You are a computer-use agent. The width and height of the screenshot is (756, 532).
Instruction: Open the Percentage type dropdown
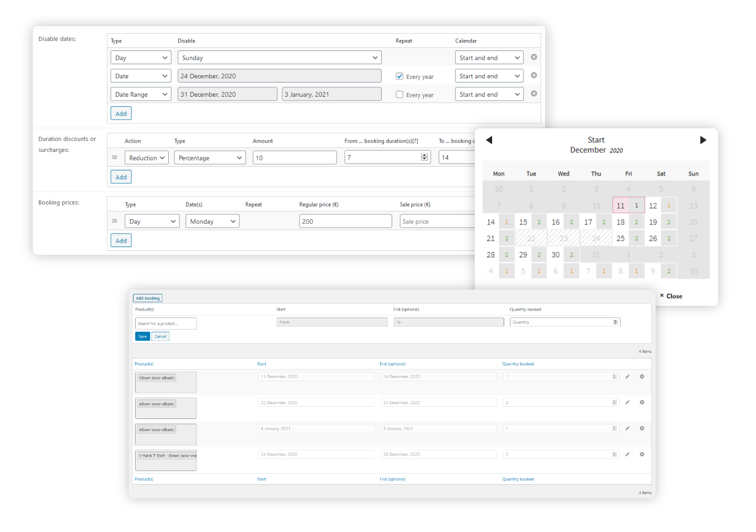[x=209, y=157]
